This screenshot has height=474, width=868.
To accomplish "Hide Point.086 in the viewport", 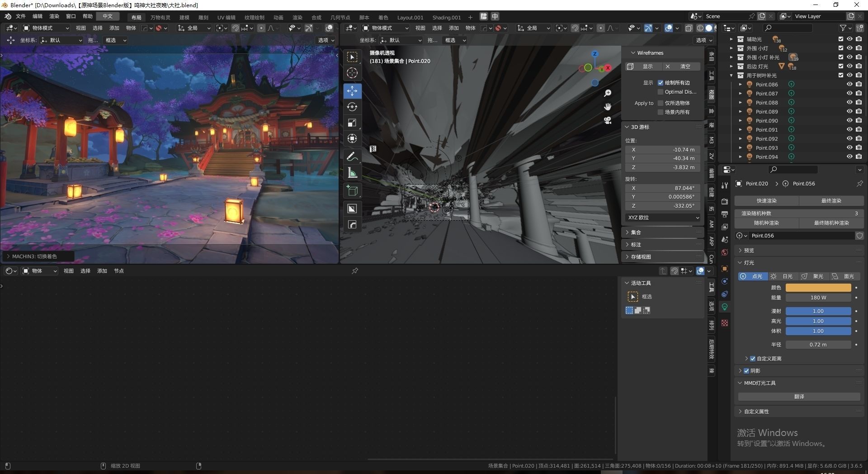I will point(849,85).
